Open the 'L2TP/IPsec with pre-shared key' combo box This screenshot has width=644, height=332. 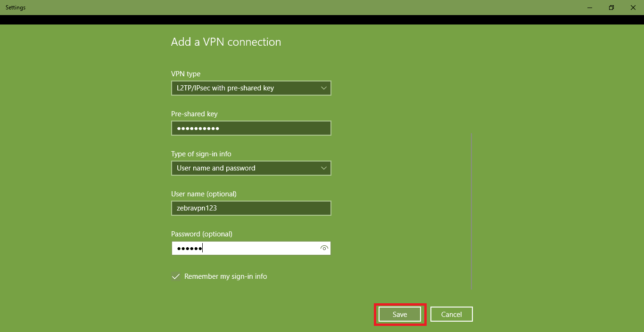tap(245, 88)
